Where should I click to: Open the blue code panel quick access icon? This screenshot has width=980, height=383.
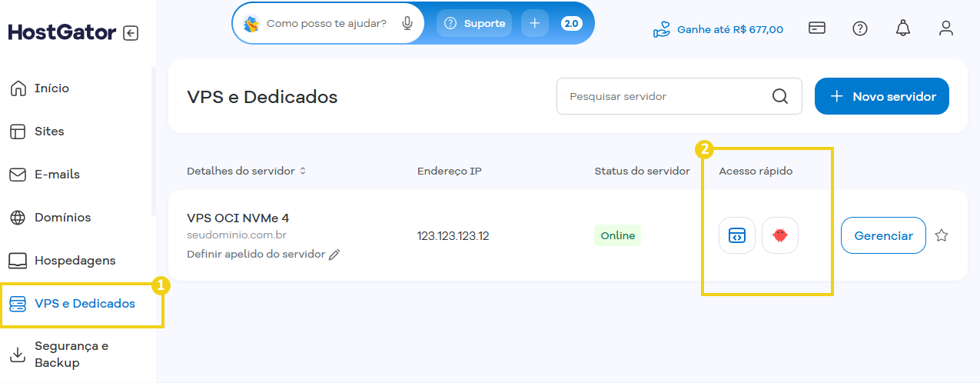(x=737, y=235)
